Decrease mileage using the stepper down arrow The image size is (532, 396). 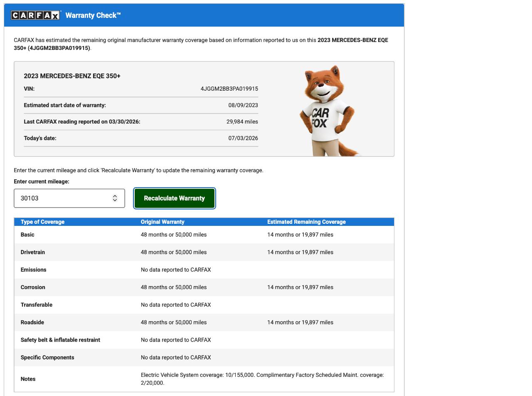(115, 200)
